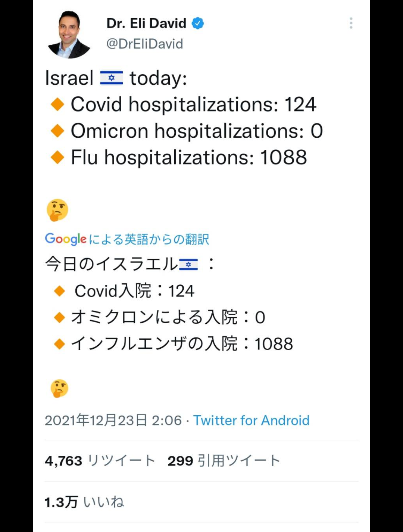403x532 pixels.
Task: View the 4,763 リツイート list
Action: (100, 461)
